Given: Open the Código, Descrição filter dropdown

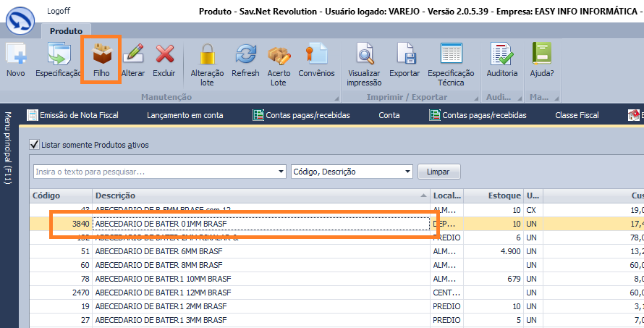Looking at the screenshot, I should [x=408, y=172].
